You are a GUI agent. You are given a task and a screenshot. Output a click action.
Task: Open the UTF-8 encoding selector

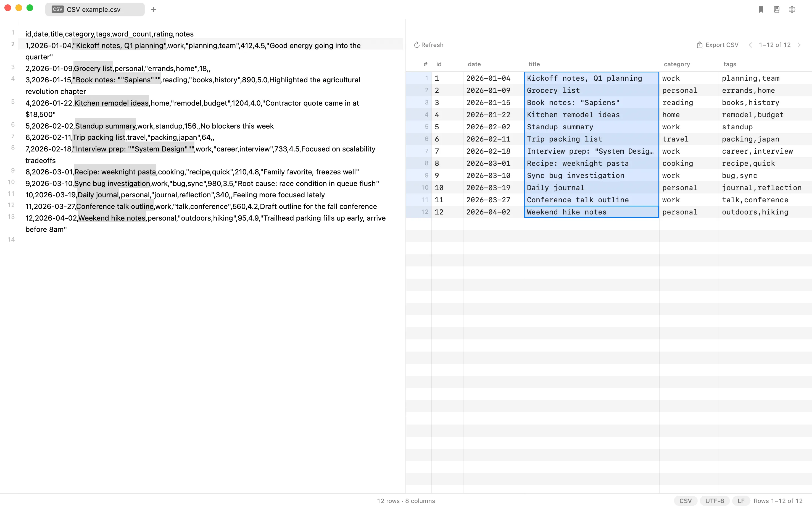click(x=714, y=501)
